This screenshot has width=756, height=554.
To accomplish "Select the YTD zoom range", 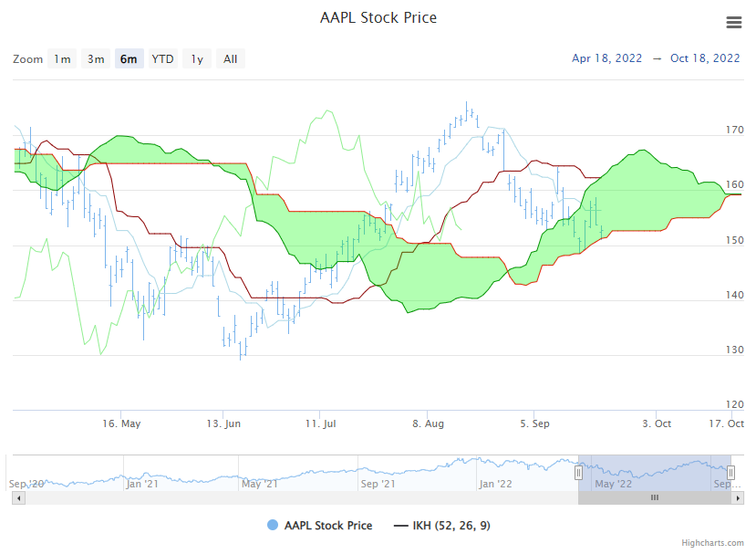I will (163, 59).
